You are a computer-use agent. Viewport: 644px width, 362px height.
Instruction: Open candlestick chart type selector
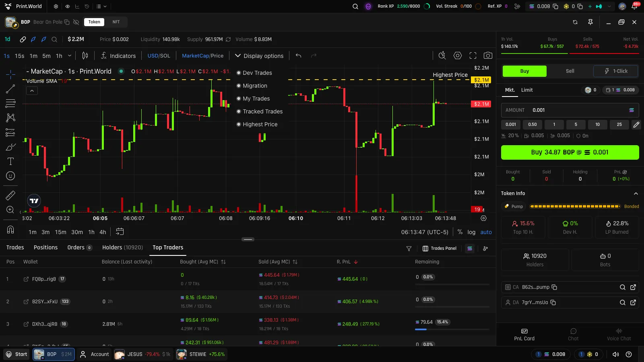[x=85, y=56]
